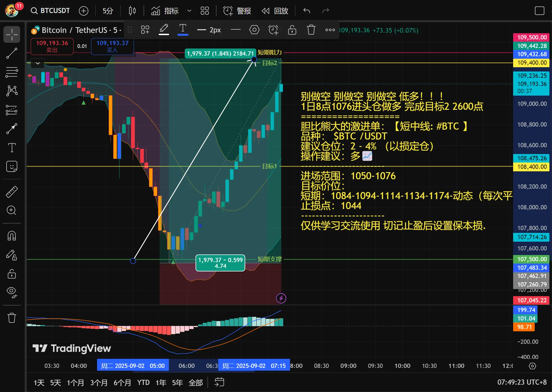552x392 pixels.
Task: Toggle stay in drawing mode
Action: pyautogui.click(x=12, y=255)
